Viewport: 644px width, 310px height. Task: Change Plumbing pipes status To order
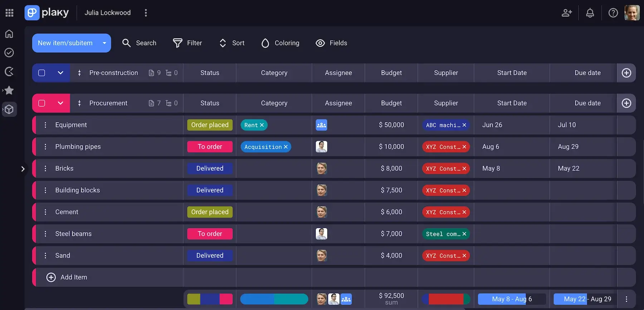[210, 147]
